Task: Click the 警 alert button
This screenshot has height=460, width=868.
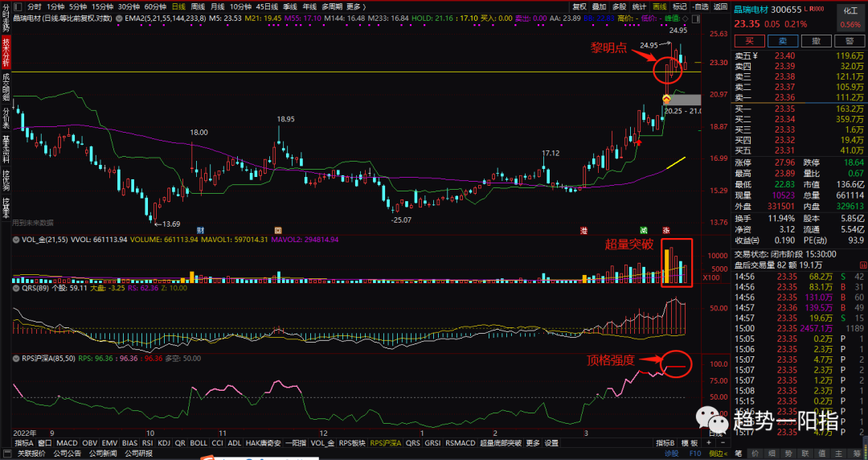Action: coord(850,42)
